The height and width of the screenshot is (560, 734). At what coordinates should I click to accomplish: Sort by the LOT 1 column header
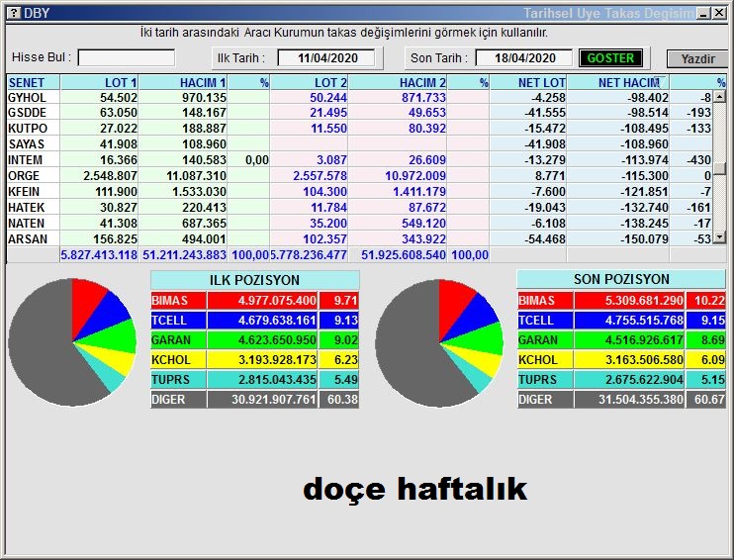[99, 83]
